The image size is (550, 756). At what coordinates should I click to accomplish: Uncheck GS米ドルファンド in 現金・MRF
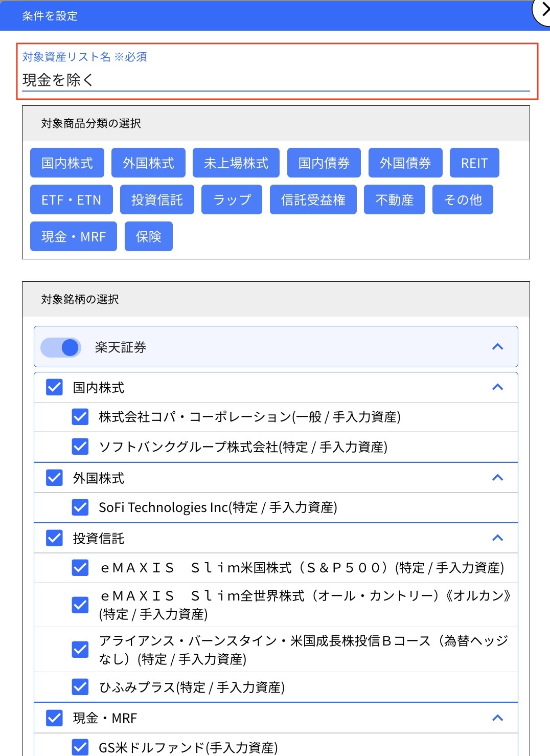point(80,748)
